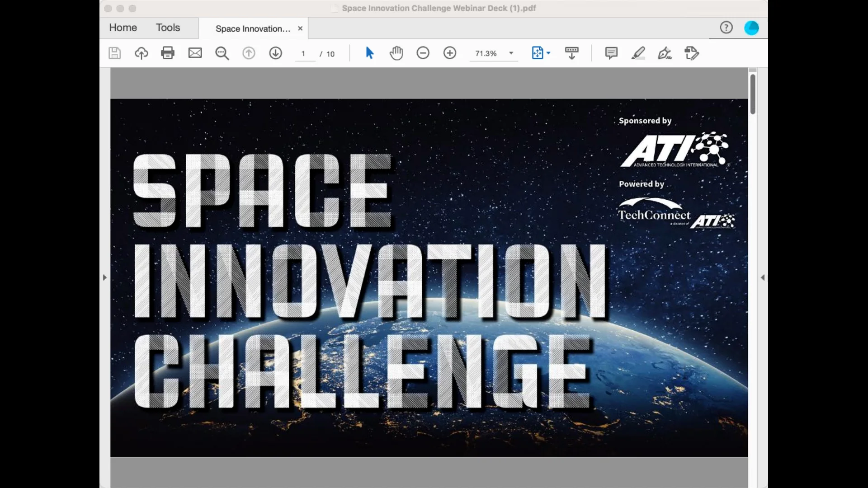Open the Help question mark

[726, 28]
